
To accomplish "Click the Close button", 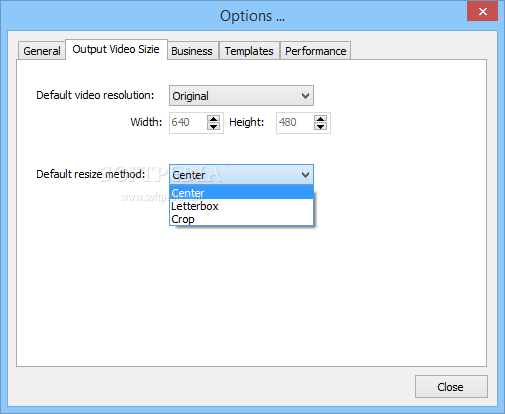I will [x=451, y=387].
